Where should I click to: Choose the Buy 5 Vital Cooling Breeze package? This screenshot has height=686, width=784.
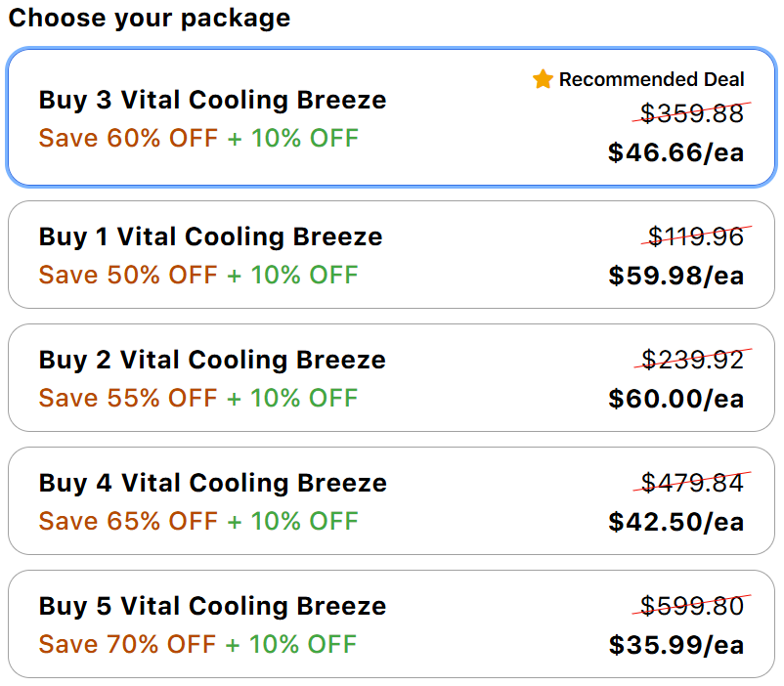click(x=391, y=623)
